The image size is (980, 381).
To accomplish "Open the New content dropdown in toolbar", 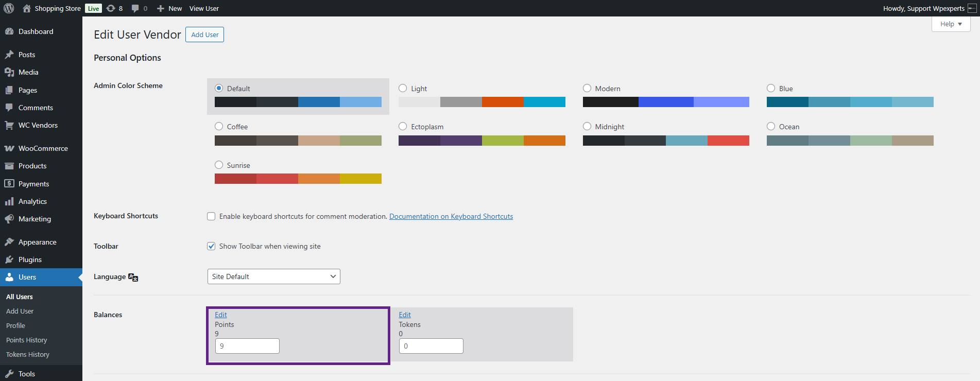I will pos(169,8).
